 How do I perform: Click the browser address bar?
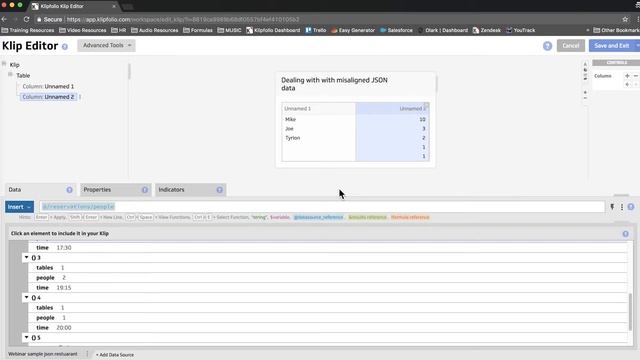tap(327, 19)
